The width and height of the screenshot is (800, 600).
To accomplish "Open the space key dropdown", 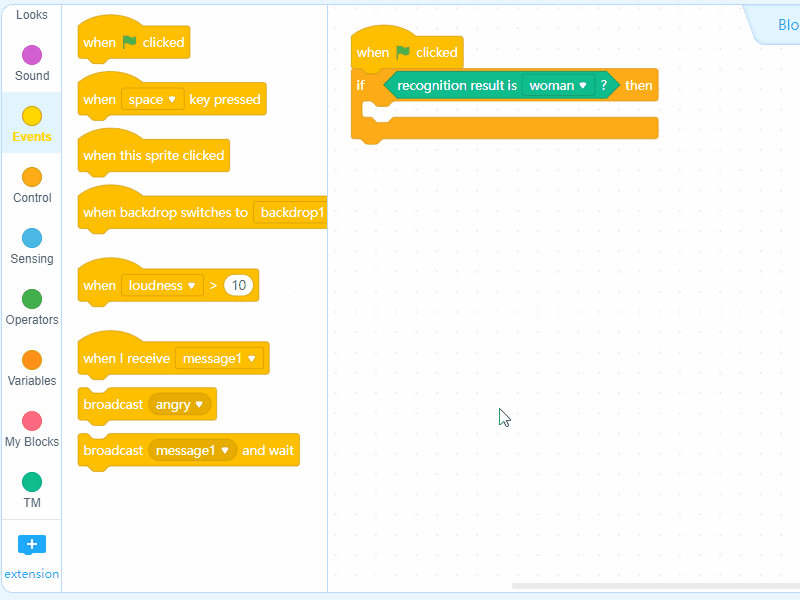I will (152, 99).
